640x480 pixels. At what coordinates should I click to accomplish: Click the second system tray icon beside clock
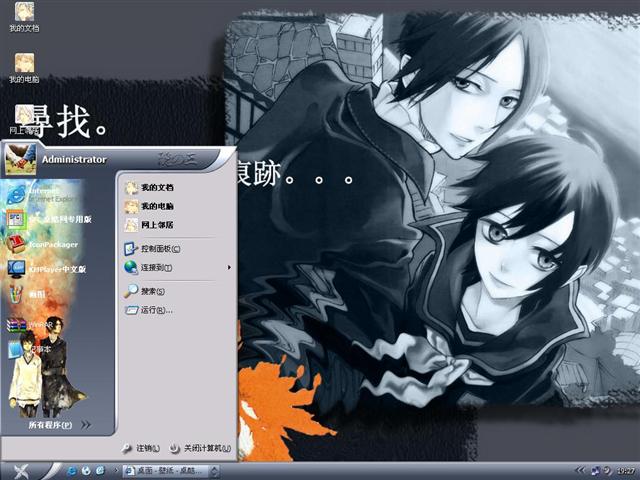pos(607,471)
